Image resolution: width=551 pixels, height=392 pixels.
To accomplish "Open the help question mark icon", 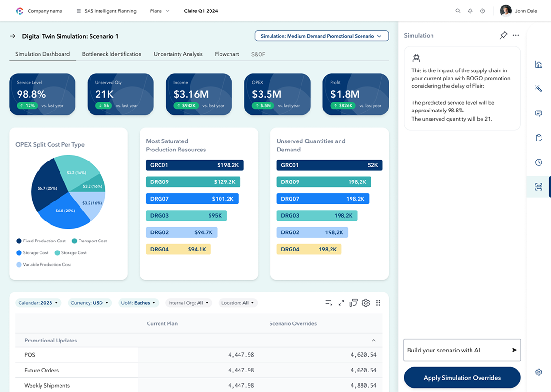I will coord(482,11).
